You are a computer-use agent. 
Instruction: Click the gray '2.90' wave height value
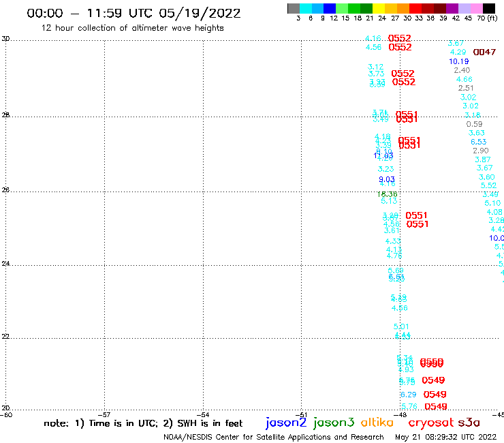point(481,151)
